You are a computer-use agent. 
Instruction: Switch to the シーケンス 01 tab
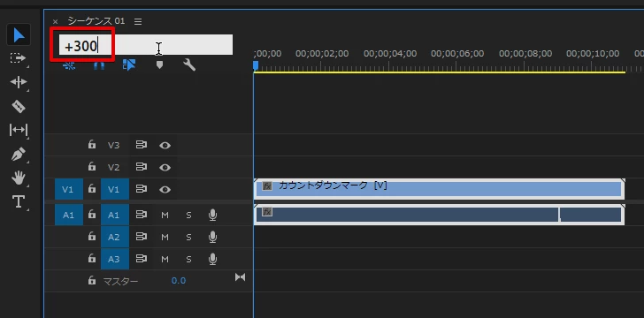[96, 21]
